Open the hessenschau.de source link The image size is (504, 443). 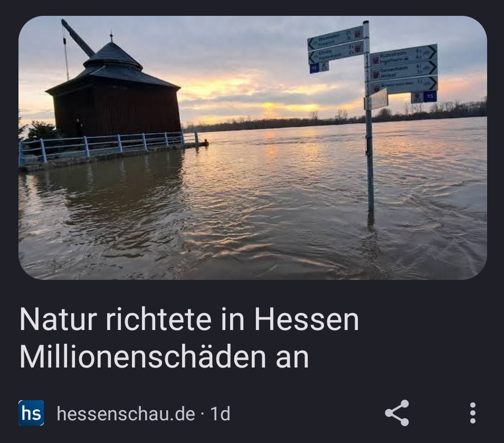(126, 413)
